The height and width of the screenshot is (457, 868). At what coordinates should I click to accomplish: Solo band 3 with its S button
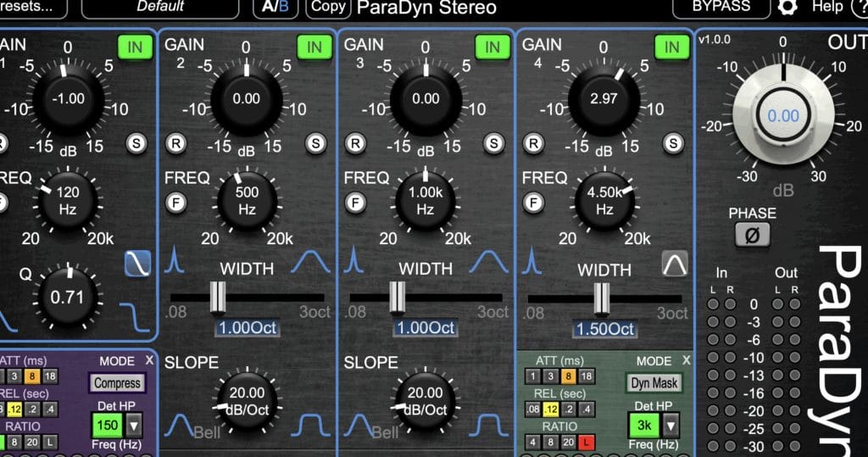pos(493,144)
